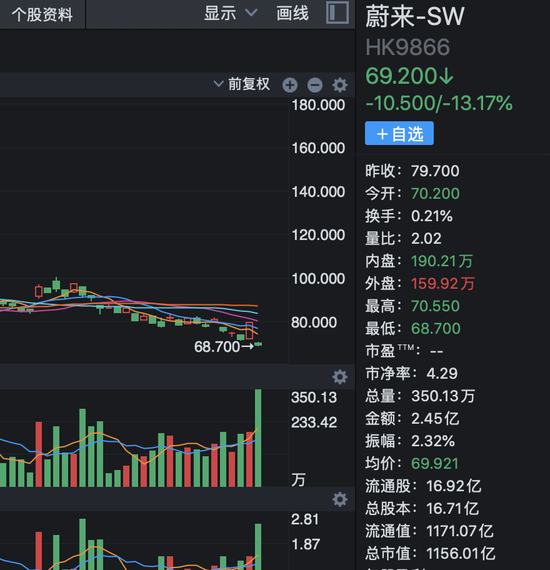Click 最低 value 68.700 in quote panel
This screenshot has width=550, height=570.
click(x=435, y=329)
